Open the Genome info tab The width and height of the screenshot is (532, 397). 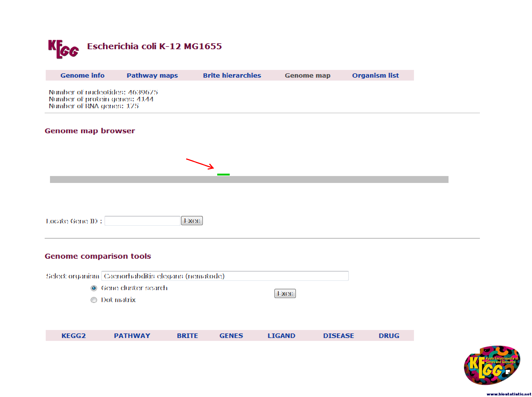pos(82,76)
